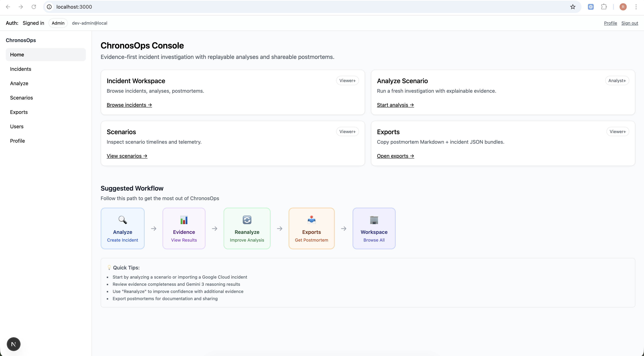
Task: Click the Browse incidents link
Action: coord(129,105)
